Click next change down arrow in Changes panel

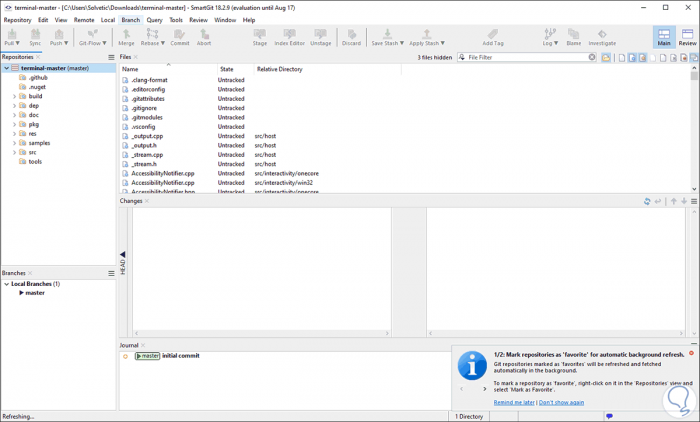tap(683, 201)
